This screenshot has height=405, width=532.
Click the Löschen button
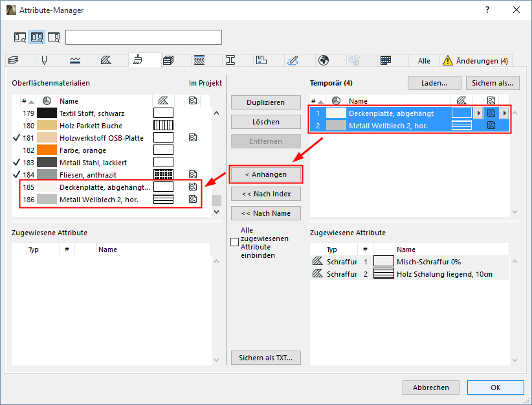click(x=265, y=122)
